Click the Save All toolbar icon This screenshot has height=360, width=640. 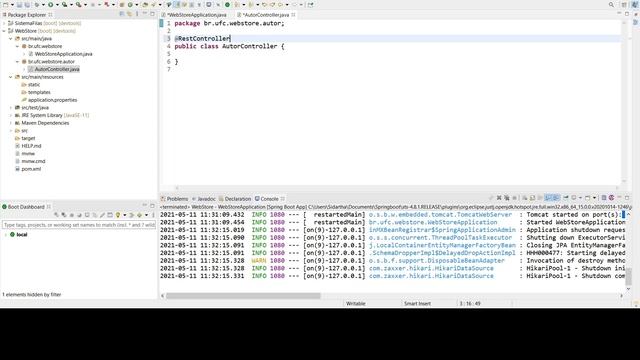click(27, 4)
